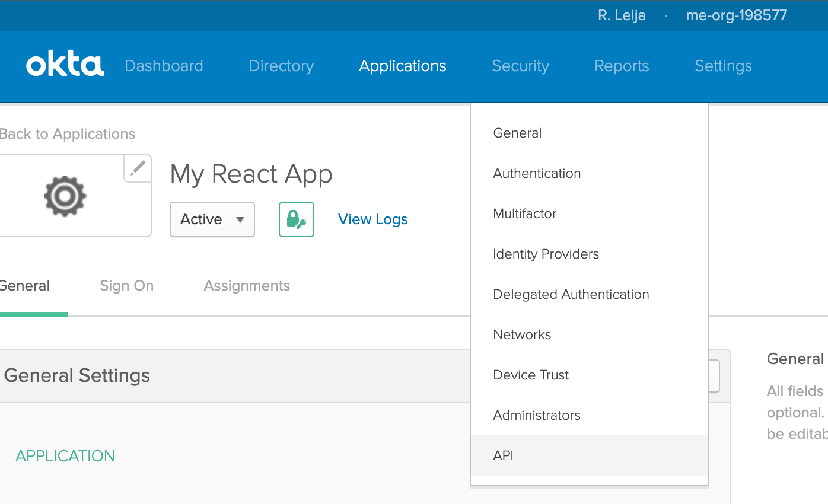Open the Directory menu
The image size is (828, 504).
(281, 66)
